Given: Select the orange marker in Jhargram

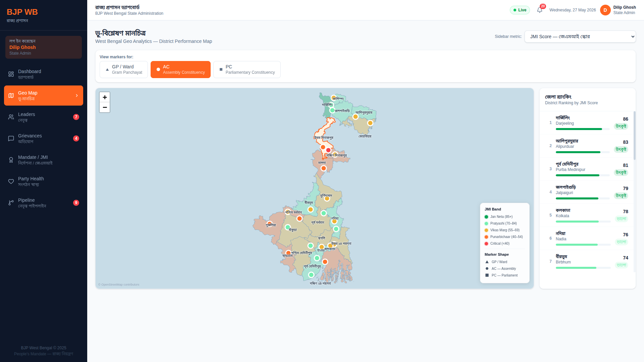Looking at the screenshot, I should pos(288,253).
